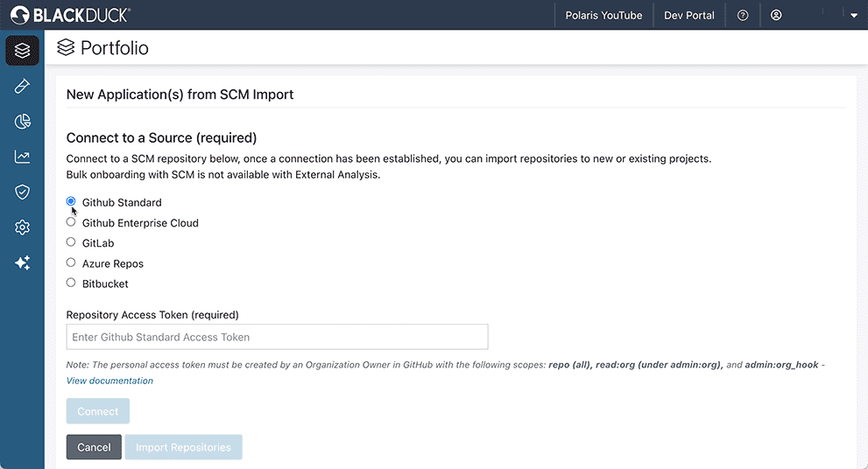Open the shield checkmark policies icon
The height and width of the screenshot is (469, 868).
(x=22, y=192)
